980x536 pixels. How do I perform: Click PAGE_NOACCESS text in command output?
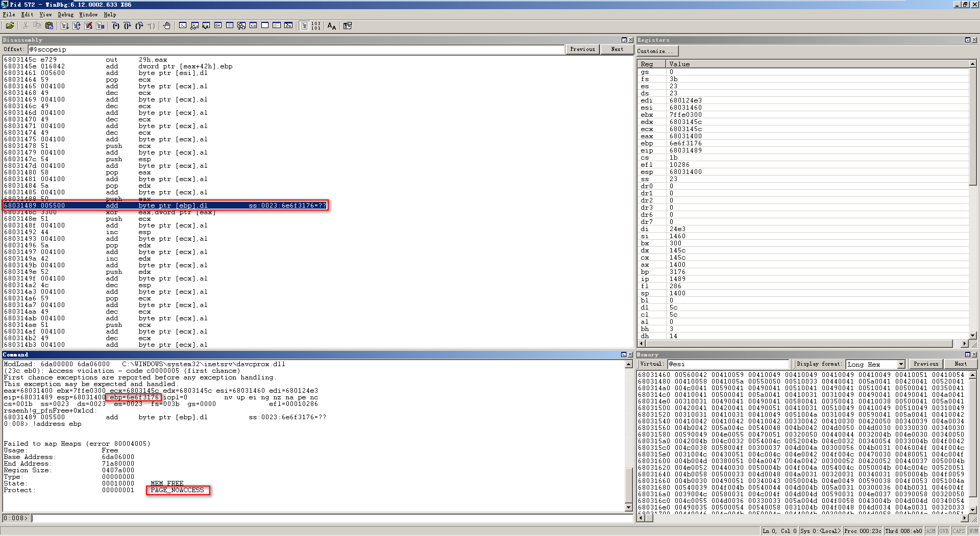point(177,490)
